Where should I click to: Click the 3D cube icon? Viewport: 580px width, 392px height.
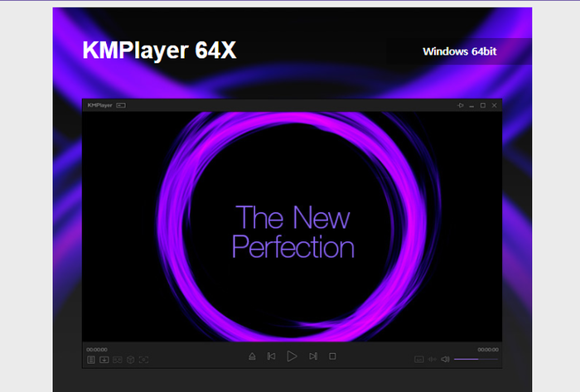[x=130, y=360]
